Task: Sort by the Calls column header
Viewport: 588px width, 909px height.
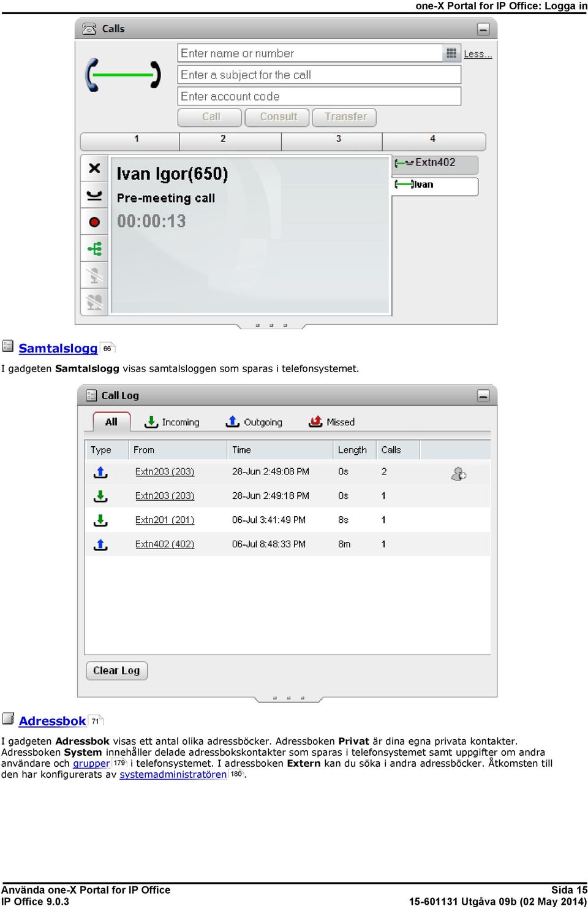Action: click(398, 450)
